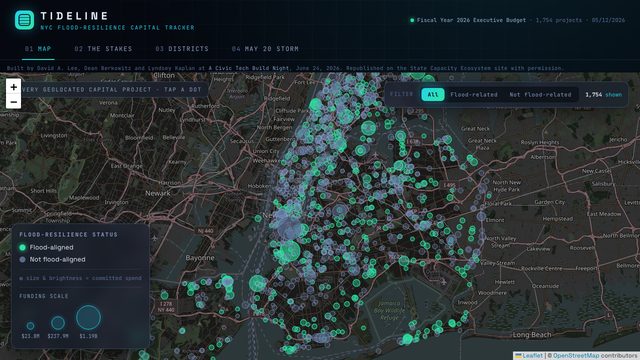Click the $23.8M funding scale circle

click(30, 326)
